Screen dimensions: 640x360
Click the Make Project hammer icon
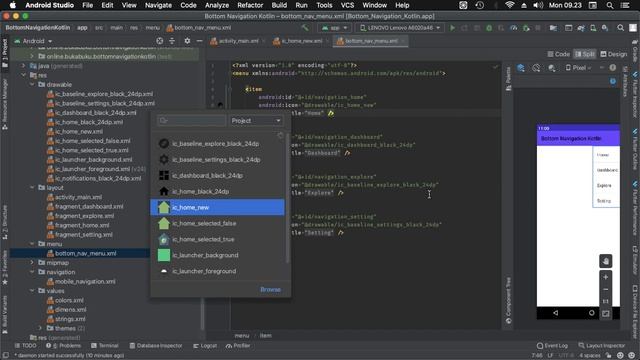[305, 28]
